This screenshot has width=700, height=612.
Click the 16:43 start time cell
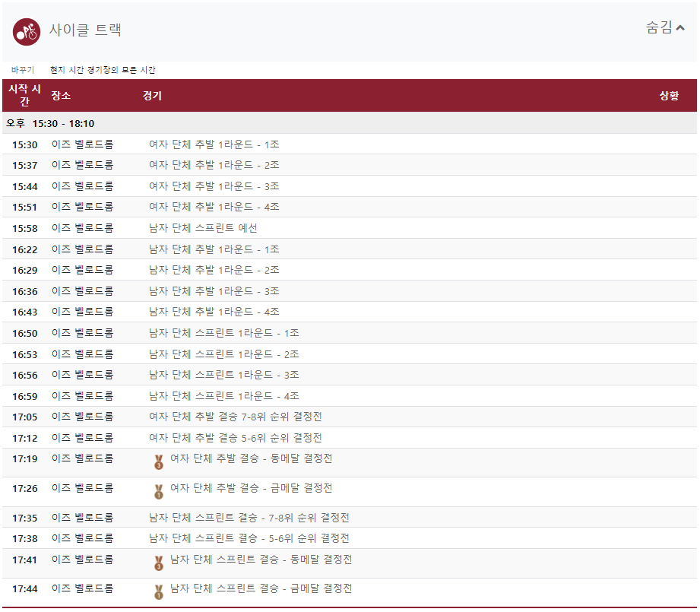tap(24, 312)
